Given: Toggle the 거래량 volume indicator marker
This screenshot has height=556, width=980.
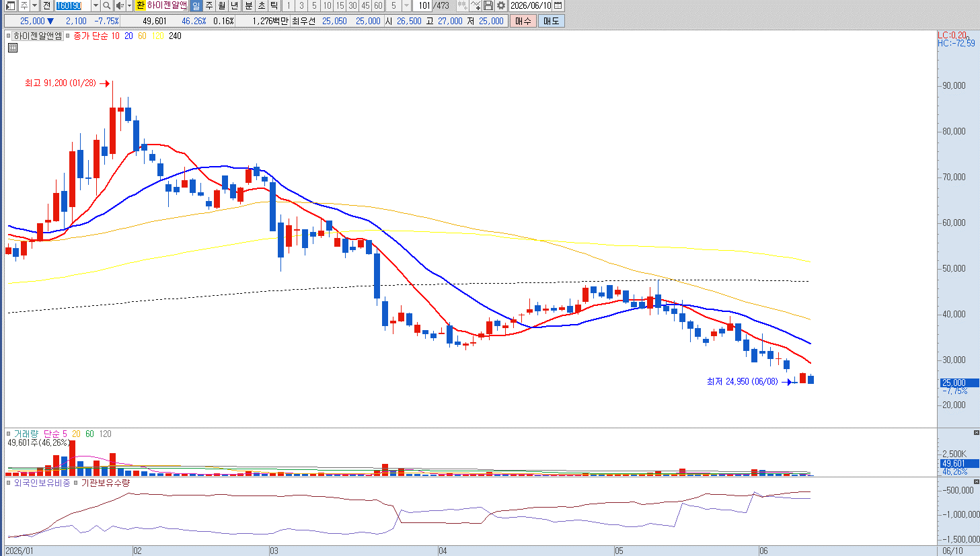Looking at the screenshot, I should coord(9,434).
